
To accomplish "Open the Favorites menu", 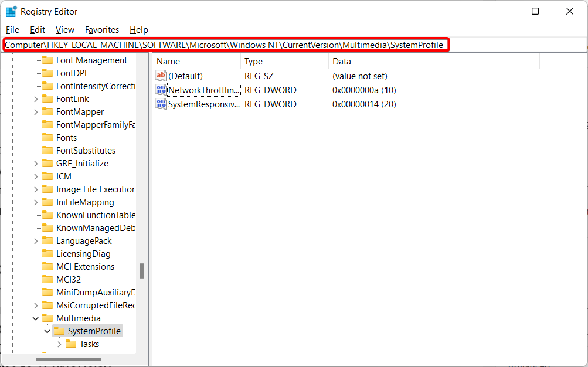I will click(x=101, y=29).
